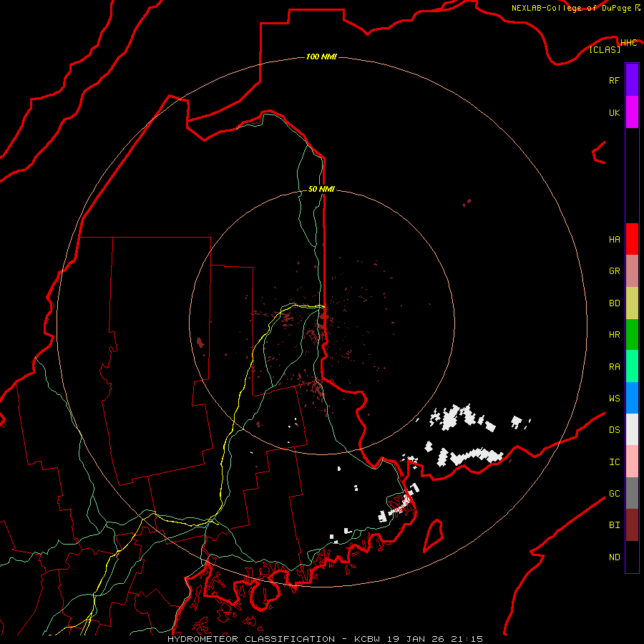Click the BD legend label
The width and height of the screenshot is (644, 644).
(x=615, y=303)
